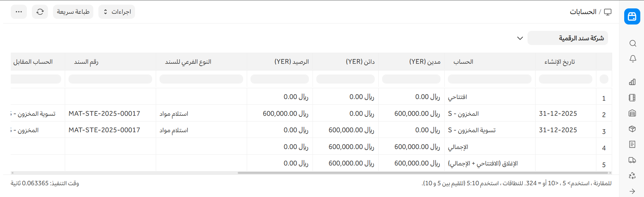Click the الحسابات breadcrumb item
Screen dimensions: 644x197
point(583,12)
